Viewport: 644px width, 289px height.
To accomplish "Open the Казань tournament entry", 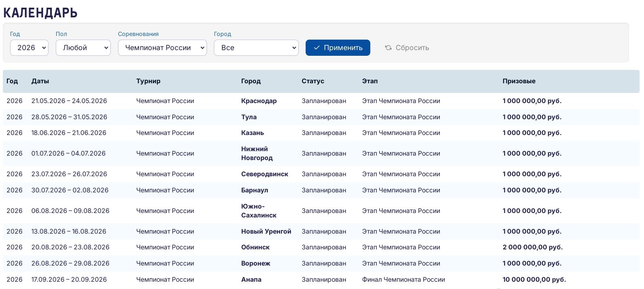I will pos(252,133).
